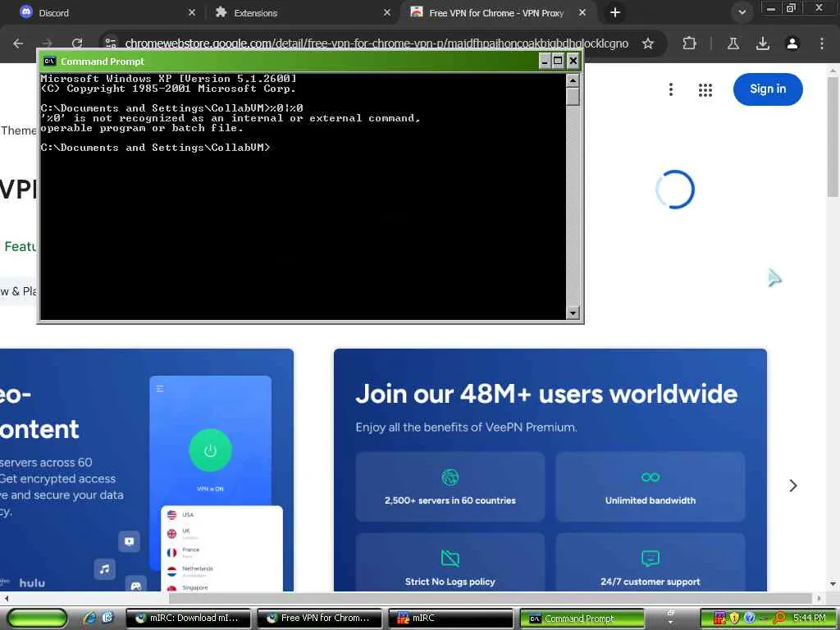Open site information icon in address bar
This screenshot has width=840, height=630.
111,43
